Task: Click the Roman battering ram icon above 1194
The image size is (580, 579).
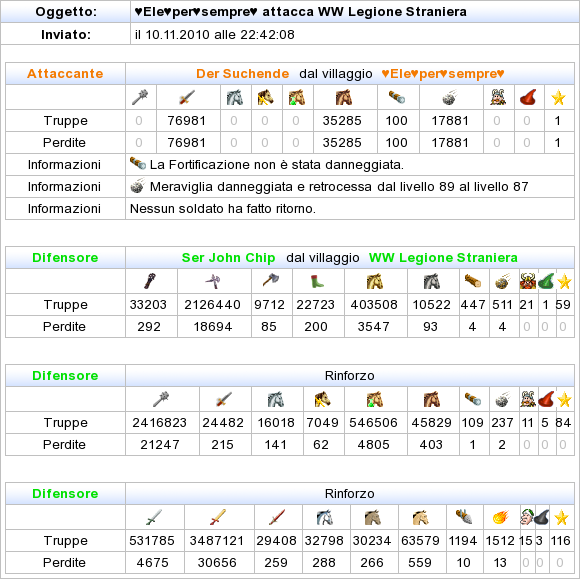Action: 464,516
